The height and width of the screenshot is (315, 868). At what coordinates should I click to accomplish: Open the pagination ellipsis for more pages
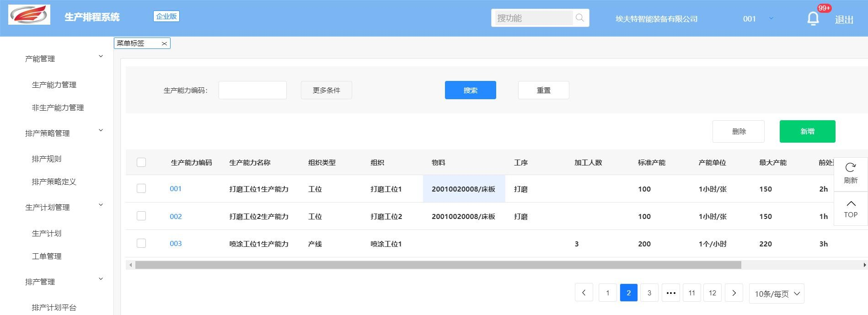point(670,293)
